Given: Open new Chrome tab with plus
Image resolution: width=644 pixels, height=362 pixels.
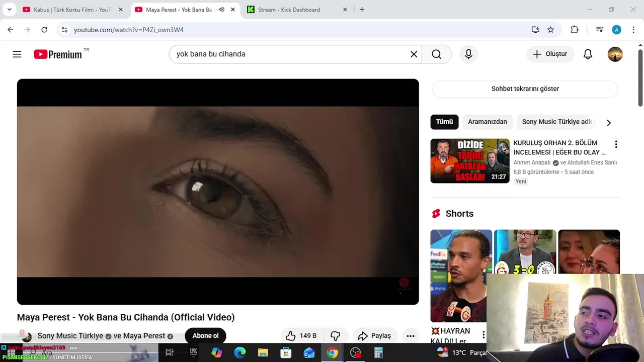Looking at the screenshot, I should pyautogui.click(x=362, y=10).
